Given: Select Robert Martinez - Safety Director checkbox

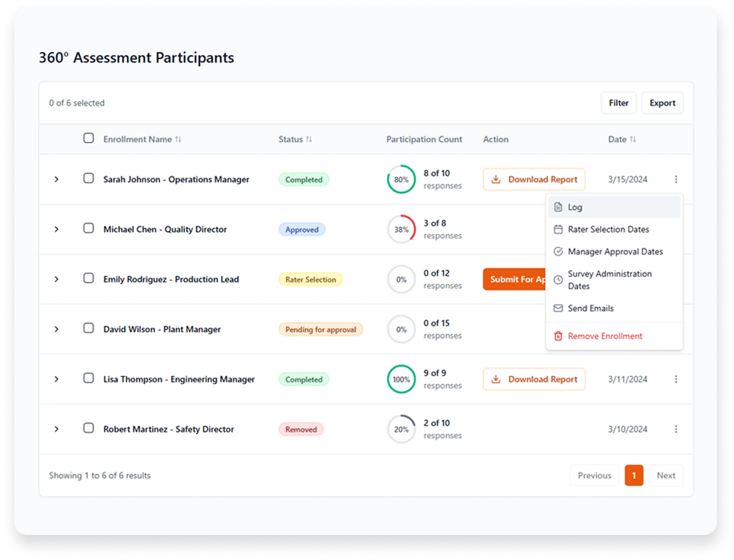Looking at the screenshot, I should coord(88,428).
